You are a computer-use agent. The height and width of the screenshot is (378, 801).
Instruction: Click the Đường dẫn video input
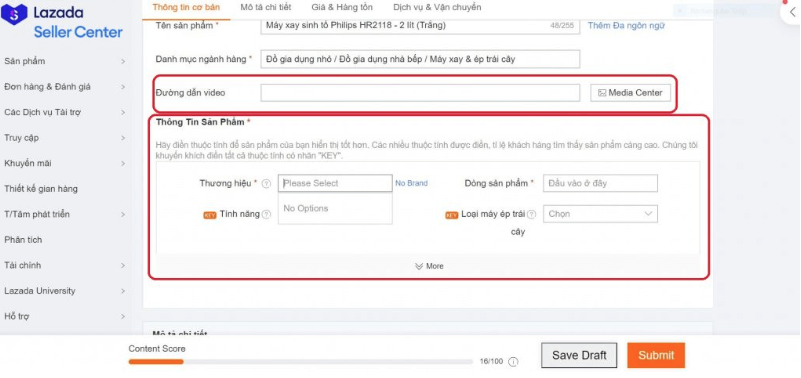pyautogui.click(x=420, y=93)
